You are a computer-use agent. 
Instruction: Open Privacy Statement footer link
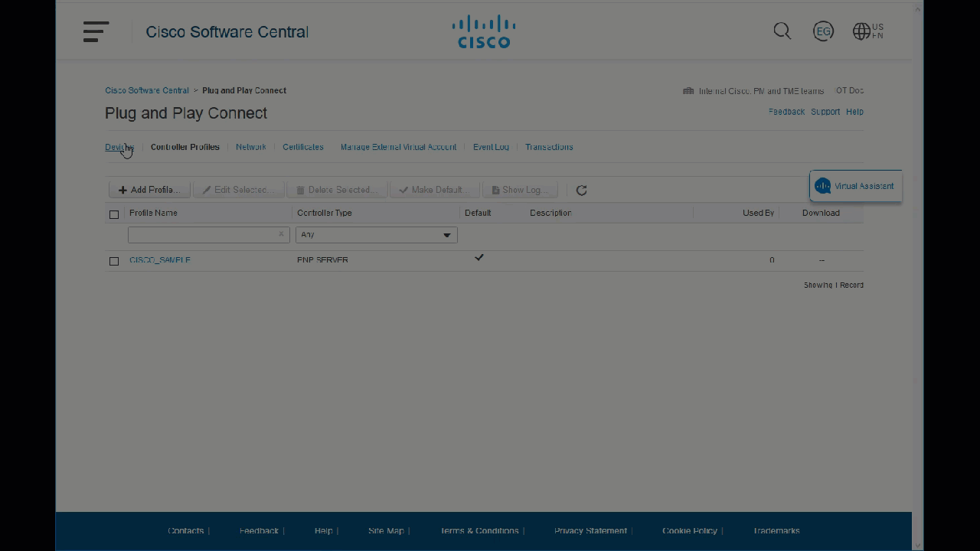(x=590, y=530)
